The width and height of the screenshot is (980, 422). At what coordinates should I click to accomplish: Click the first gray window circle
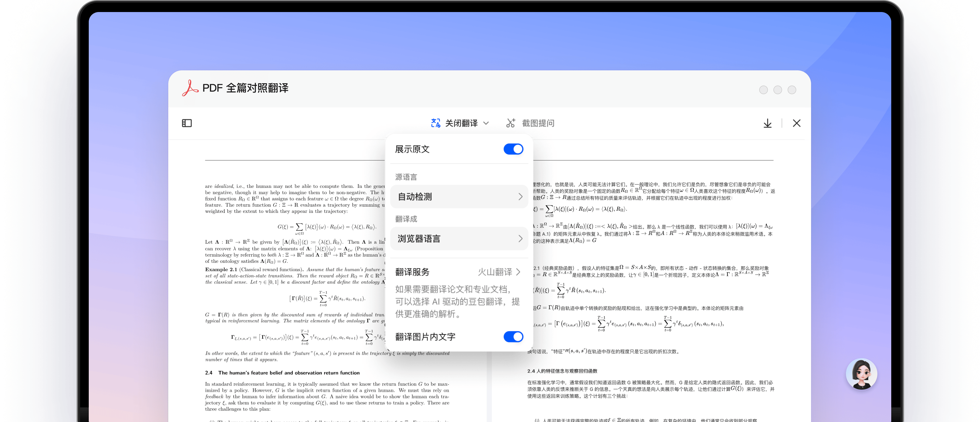[763, 90]
